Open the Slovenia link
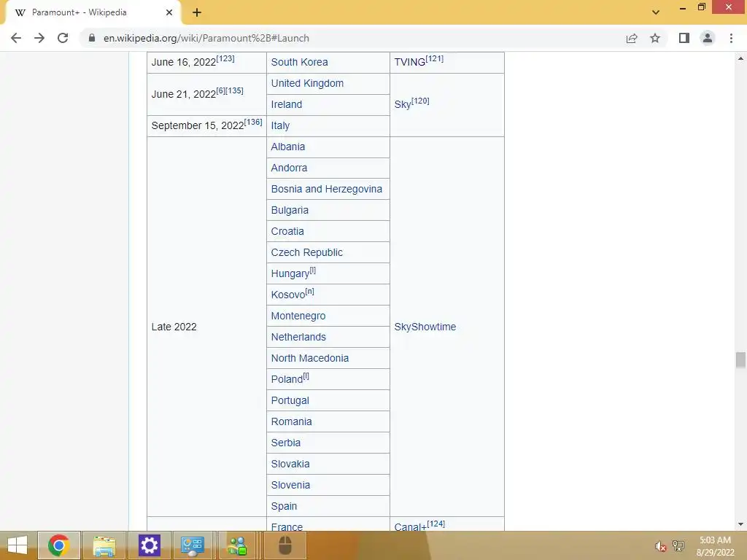This screenshot has height=560, width=747. pyautogui.click(x=290, y=485)
